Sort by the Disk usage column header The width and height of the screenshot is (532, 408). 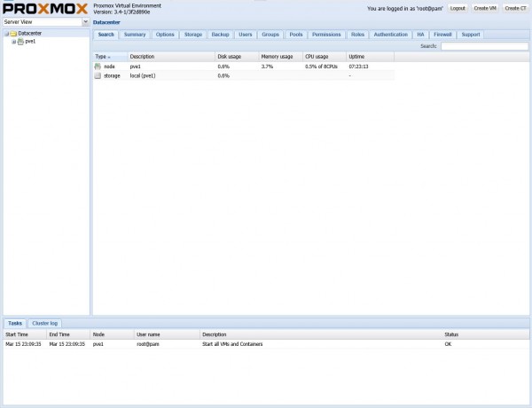[x=237, y=57]
